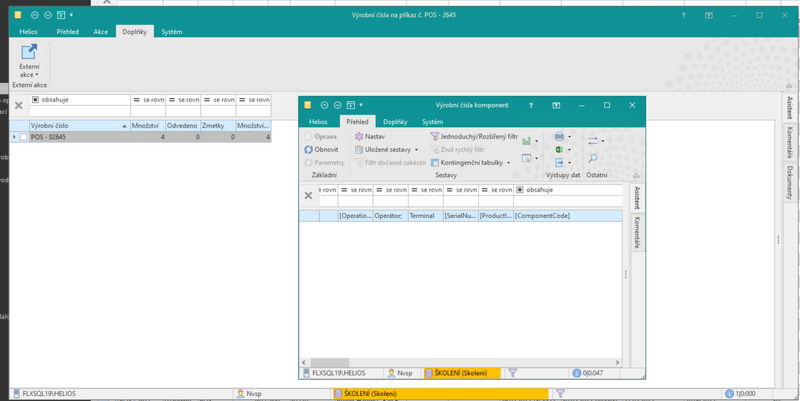Open the Systém tab in component window
The image size is (800, 401).
coord(432,122)
